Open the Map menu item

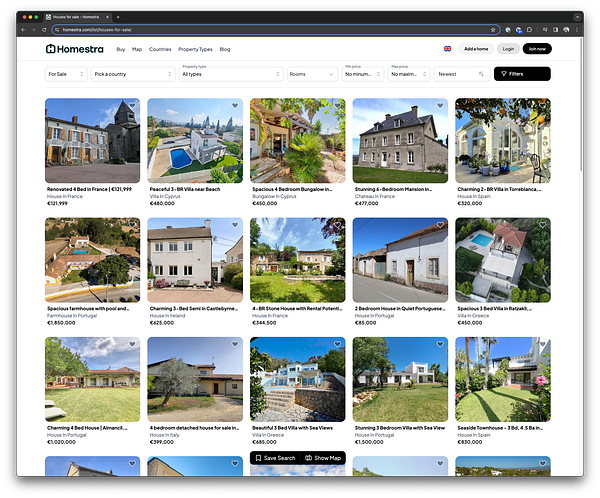pyautogui.click(x=137, y=49)
